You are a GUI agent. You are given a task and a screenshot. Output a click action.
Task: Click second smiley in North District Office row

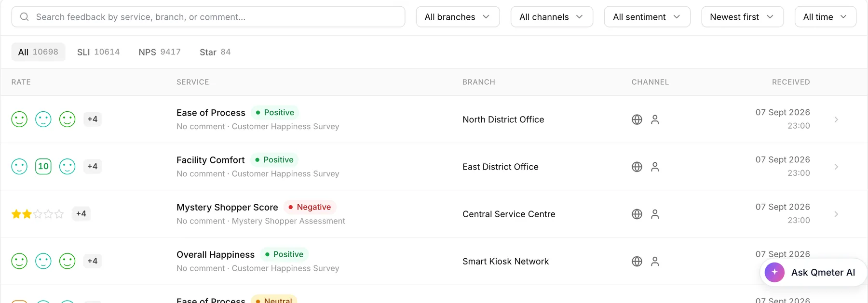(x=43, y=119)
